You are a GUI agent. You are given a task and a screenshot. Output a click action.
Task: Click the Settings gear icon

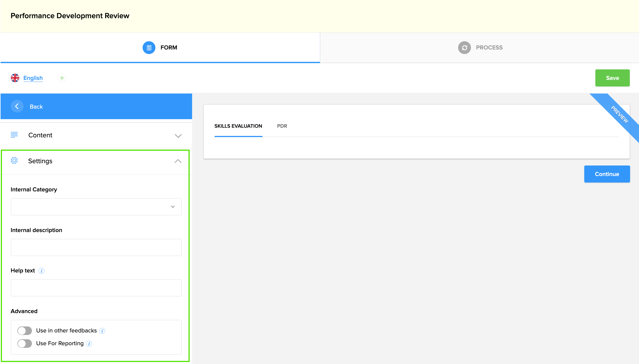pos(14,161)
